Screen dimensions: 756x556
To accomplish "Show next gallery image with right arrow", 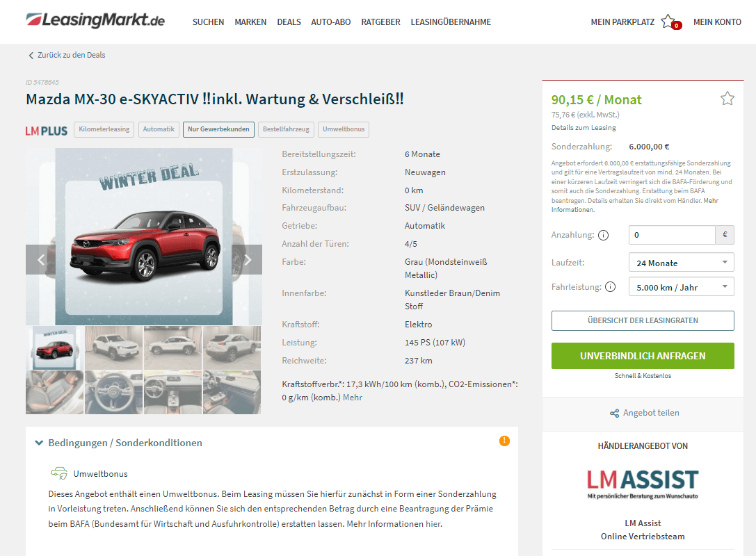I will [x=247, y=260].
